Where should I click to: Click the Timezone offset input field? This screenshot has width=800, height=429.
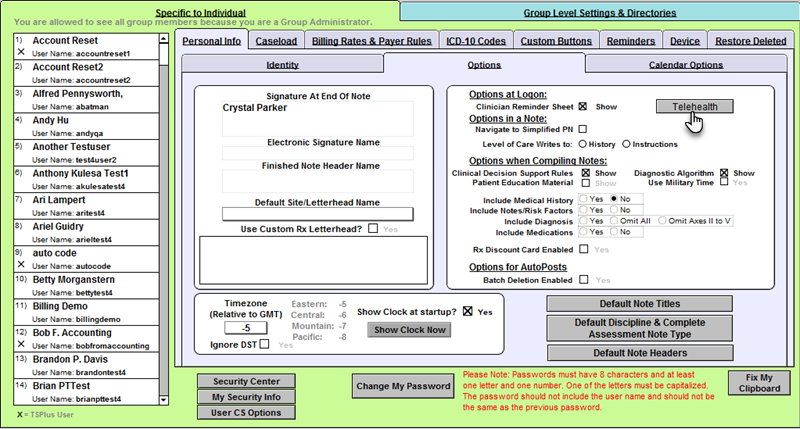243,327
